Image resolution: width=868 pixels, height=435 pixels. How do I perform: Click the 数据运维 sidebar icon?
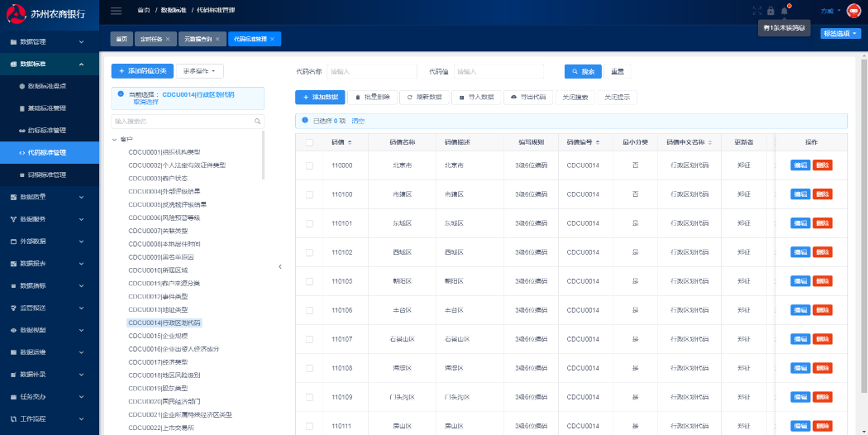[x=14, y=351]
